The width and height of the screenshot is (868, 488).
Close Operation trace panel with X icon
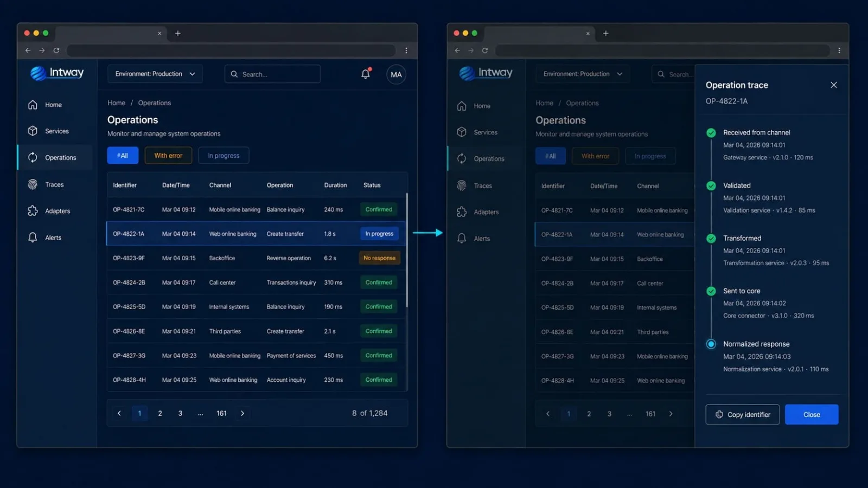pos(834,85)
